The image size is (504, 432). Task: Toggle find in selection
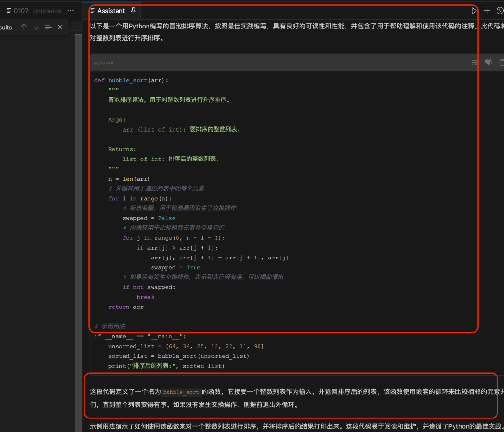[x=48, y=27]
